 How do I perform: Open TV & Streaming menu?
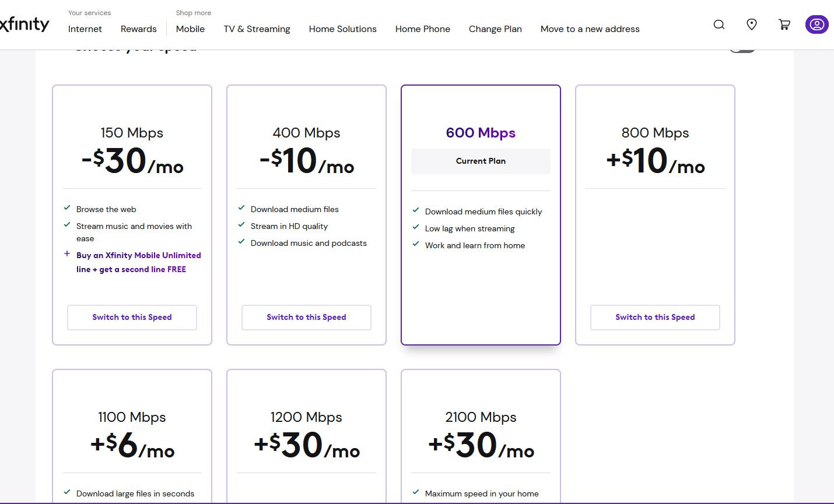pyautogui.click(x=257, y=29)
